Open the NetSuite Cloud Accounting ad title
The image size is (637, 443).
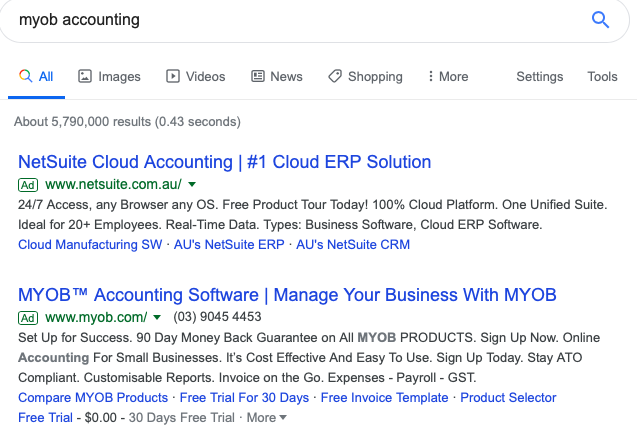pos(224,162)
